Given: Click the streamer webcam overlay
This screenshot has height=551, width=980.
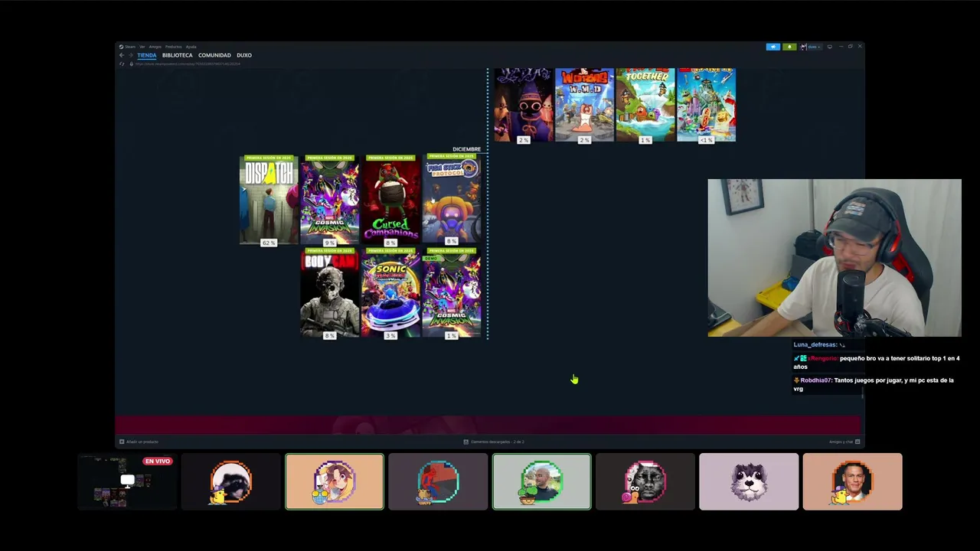Looking at the screenshot, I should (x=835, y=258).
